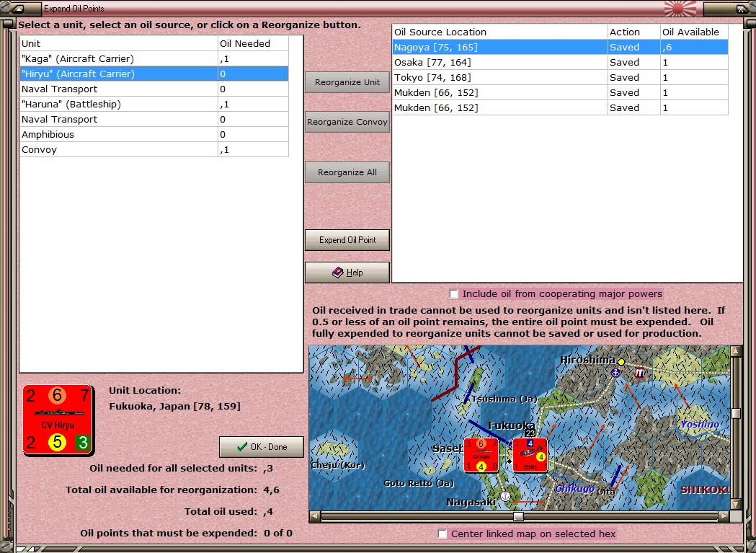Click the window menu icon in title bar
Image resolution: width=756 pixels, height=553 pixels.
(18, 8)
